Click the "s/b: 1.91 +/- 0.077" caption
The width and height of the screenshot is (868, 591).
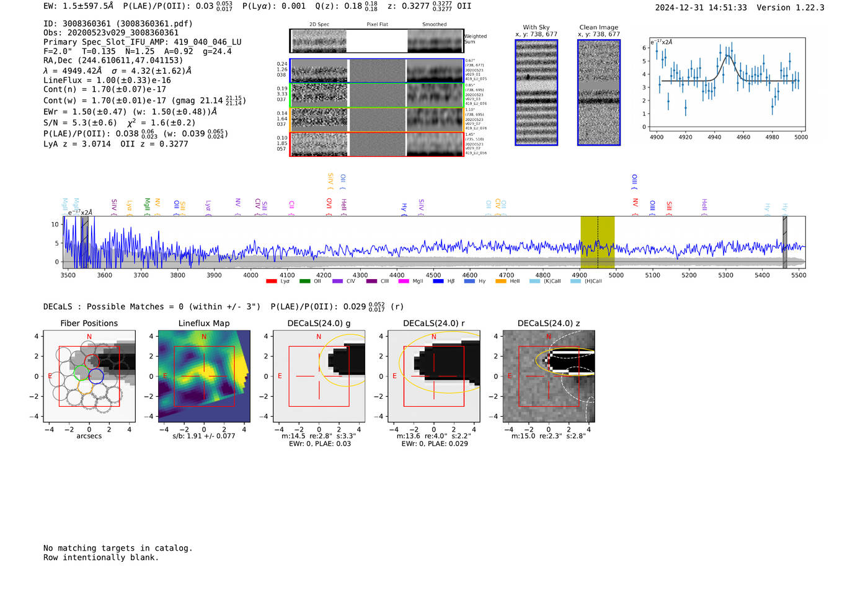click(x=204, y=436)
